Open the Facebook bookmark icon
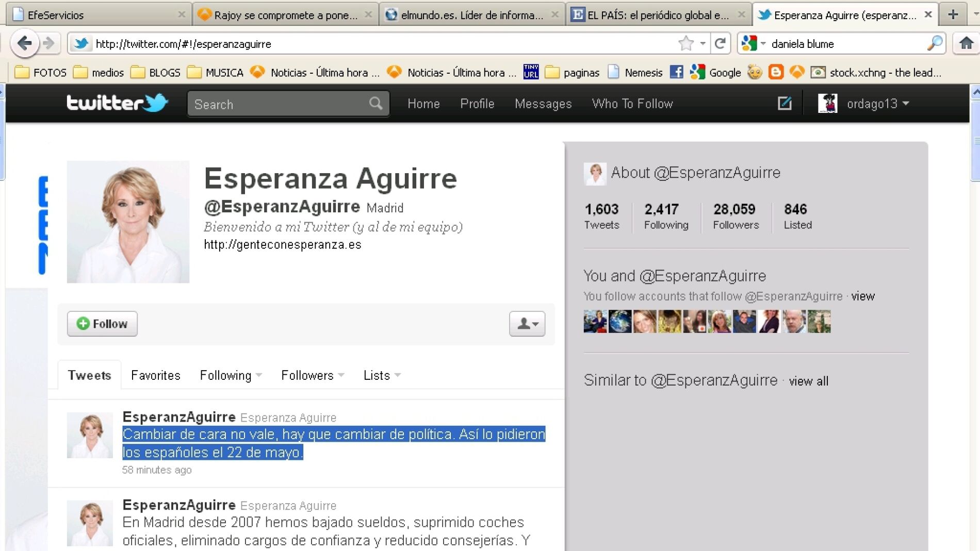The width and height of the screenshot is (980, 551). pos(676,72)
